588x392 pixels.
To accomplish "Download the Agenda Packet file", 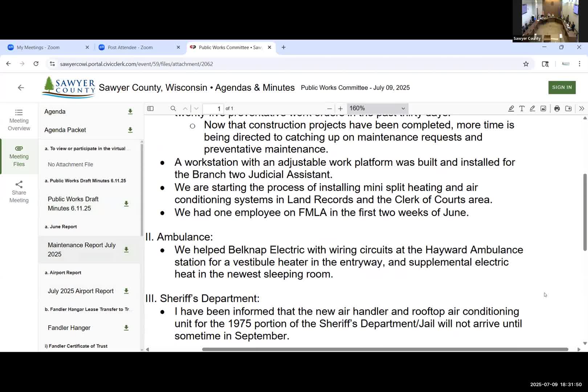I will tap(130, 130).
